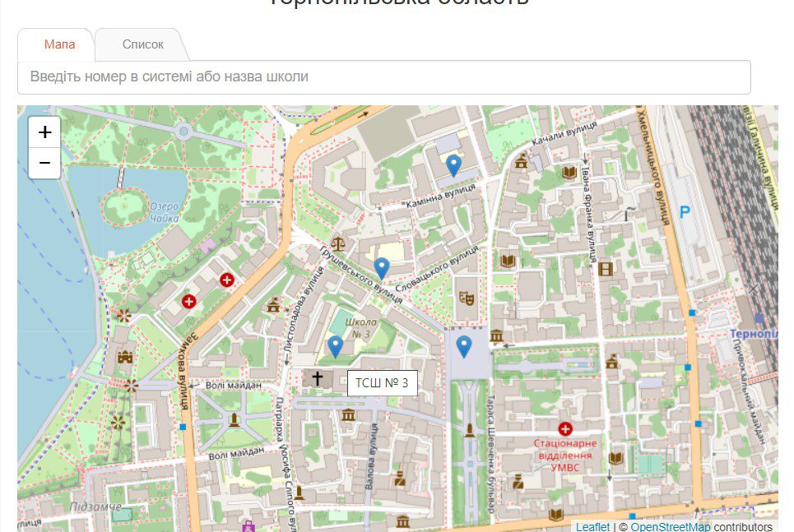Click the castle icon near the lake shore

125,358
